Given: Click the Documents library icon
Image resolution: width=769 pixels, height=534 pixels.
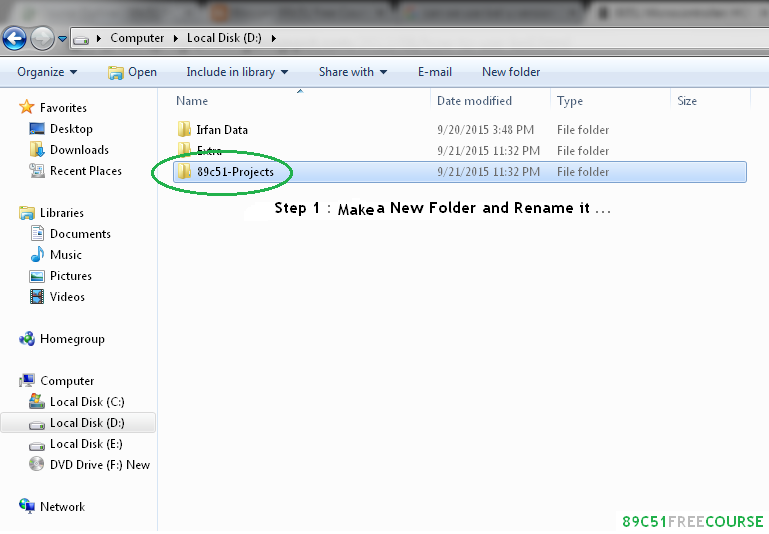Looking at the screenshot, I should coord(37,233).
